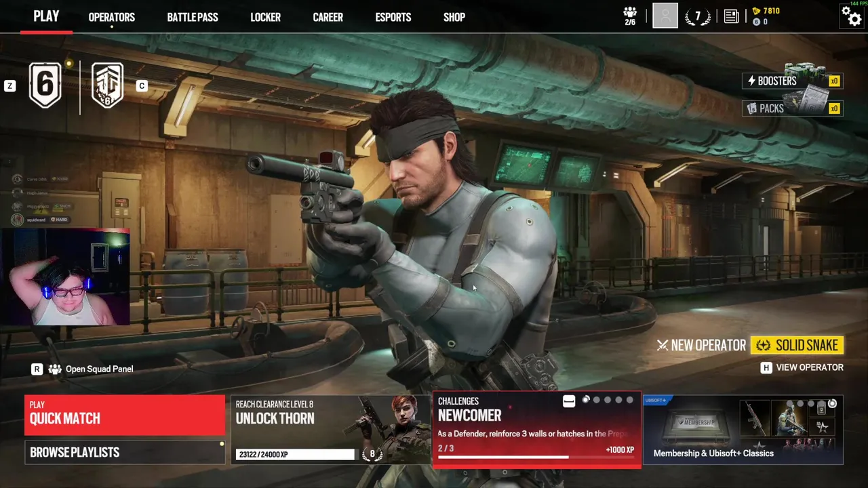Screen dimensions: 868x488
Task: Select the third challenge carousel dot
Action: pos(608,400)
